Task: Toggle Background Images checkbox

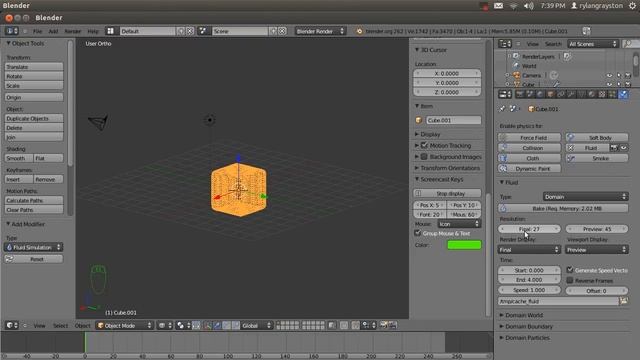Action: [x=424, y=156]
